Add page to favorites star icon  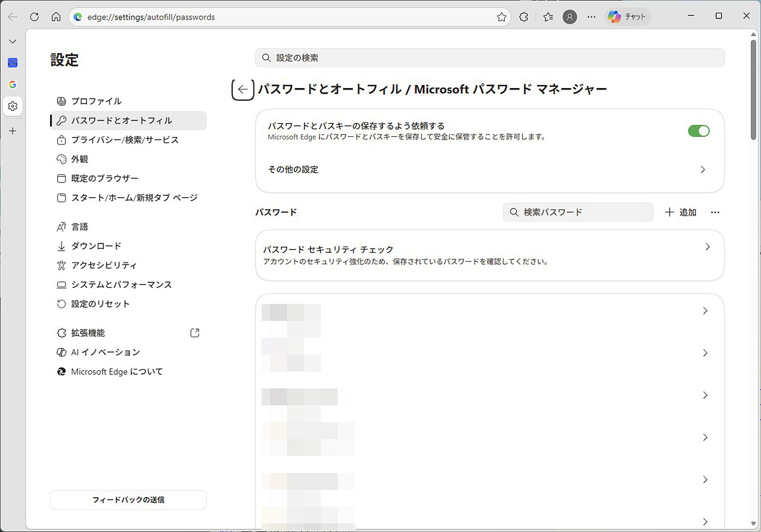(502, 17)
